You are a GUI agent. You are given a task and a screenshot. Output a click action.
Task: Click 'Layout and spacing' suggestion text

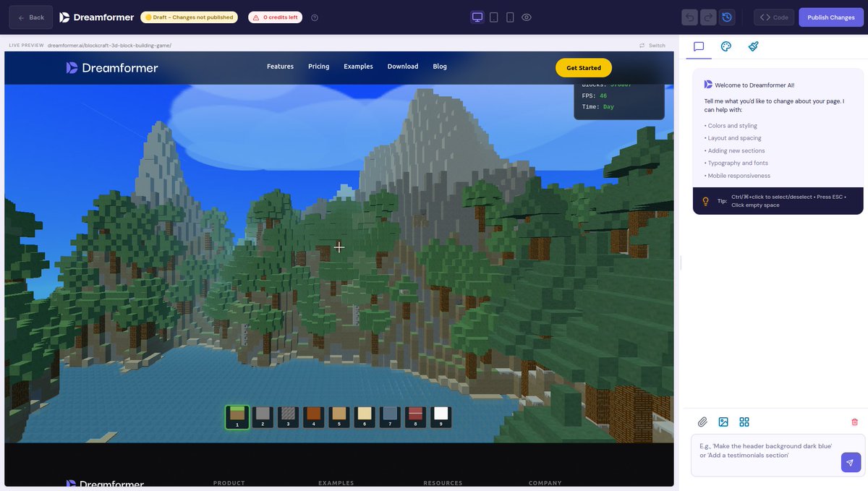tap(733, 138)
